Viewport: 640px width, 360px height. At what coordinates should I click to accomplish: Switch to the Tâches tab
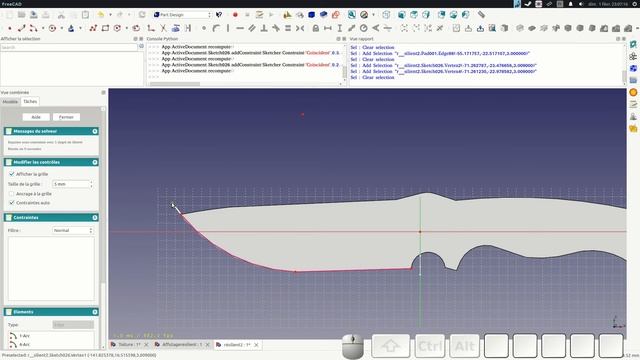(30, 101)
